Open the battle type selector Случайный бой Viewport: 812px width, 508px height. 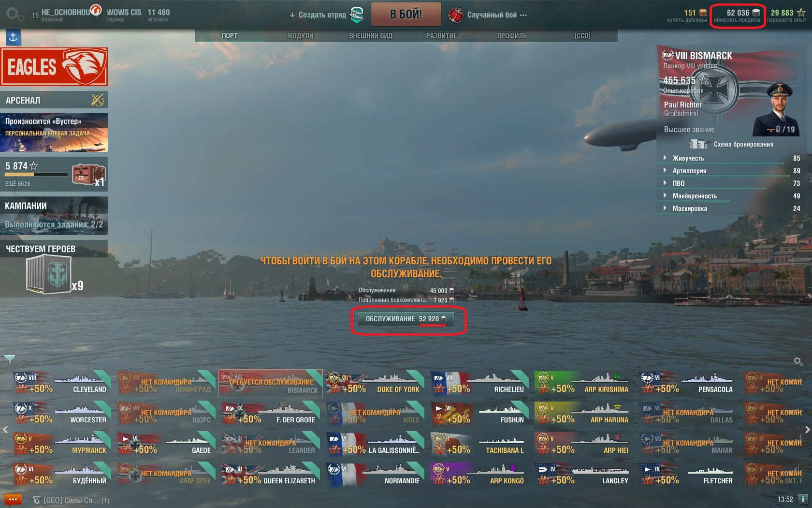(x=488, y=15)
